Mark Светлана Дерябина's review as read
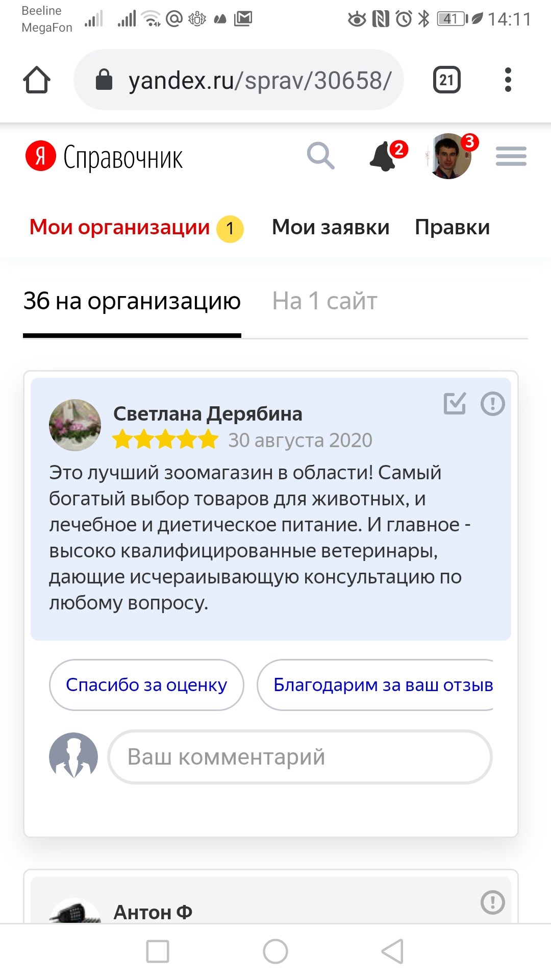This screenshot has width=551, height=980. [x=455, y=404]
